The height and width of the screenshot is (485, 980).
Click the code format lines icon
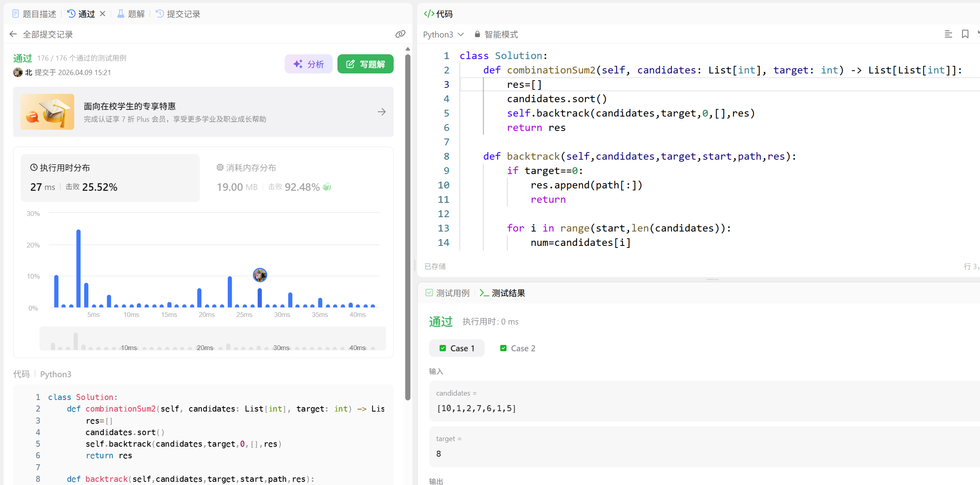[x=948, y=34]
